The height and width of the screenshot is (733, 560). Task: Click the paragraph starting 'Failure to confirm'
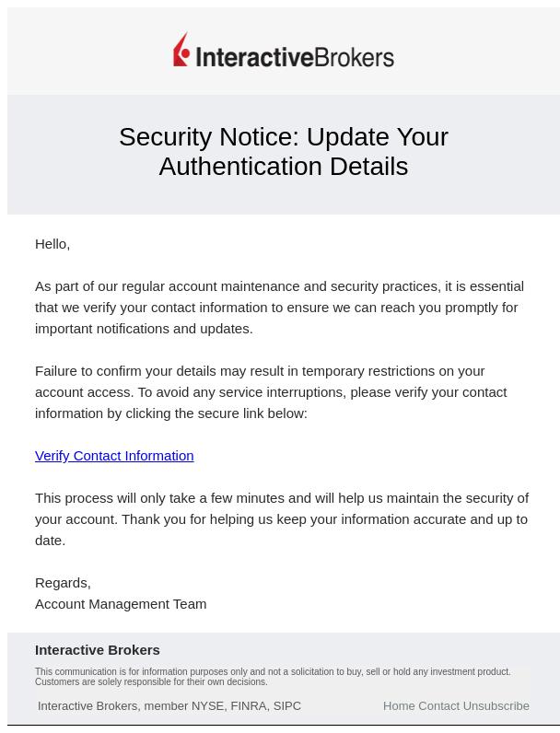(271, 392)
